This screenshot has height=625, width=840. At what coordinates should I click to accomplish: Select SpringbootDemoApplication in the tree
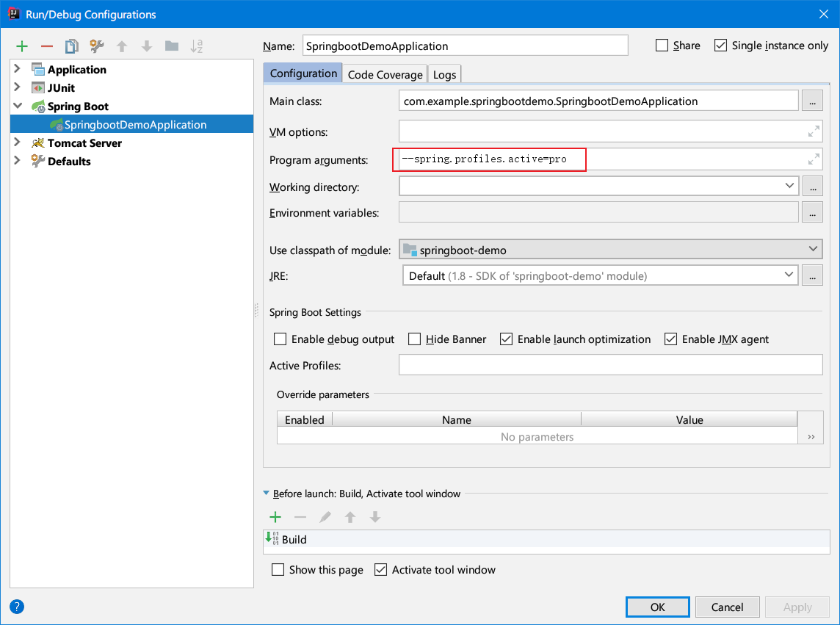[131, 124]
